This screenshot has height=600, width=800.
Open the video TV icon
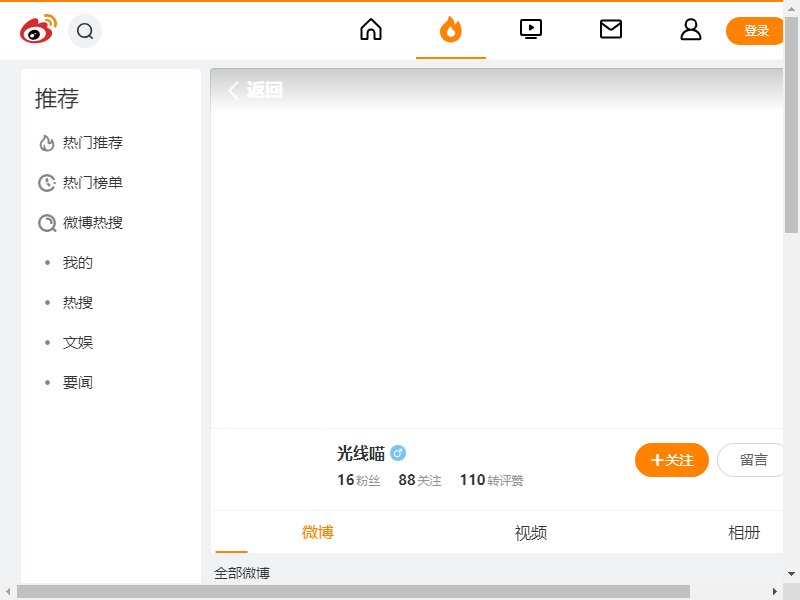click(x=531, y=29)
